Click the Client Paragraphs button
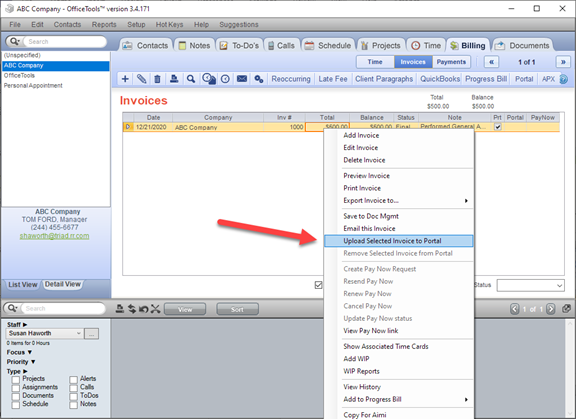The height and width of the screenshot is (419, 576). [384, 79]
